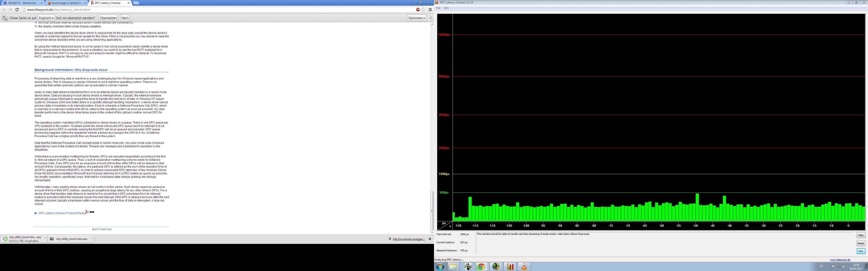Click the bookmark star icon in address bar
Viewport: 868px width, 271px height.
click(423, 10)
